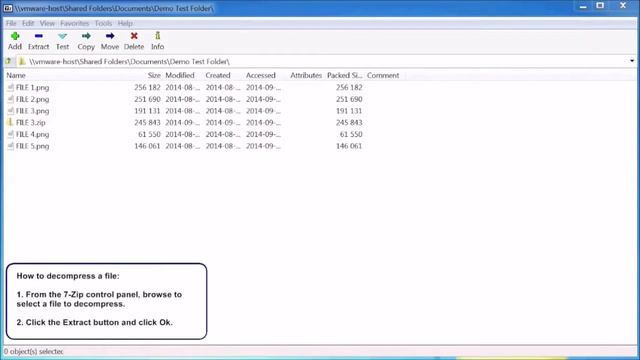Go up one folder level icon
Screen dimensions: 640x360
click(x=8, y=61)
